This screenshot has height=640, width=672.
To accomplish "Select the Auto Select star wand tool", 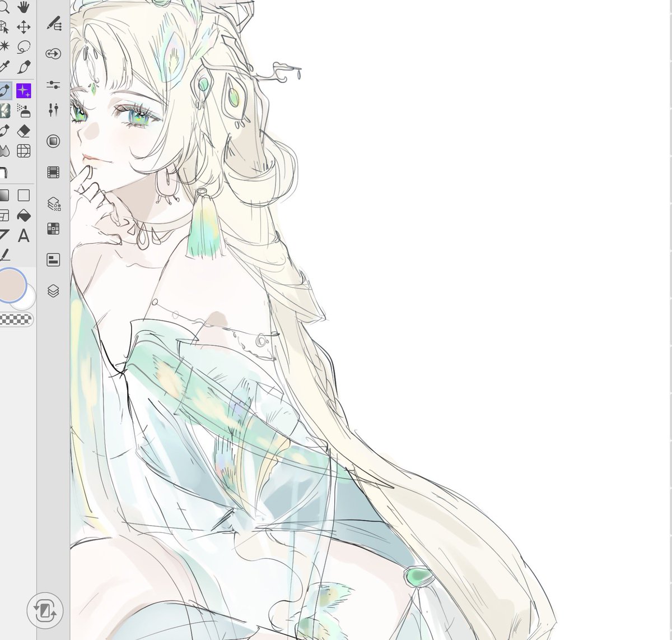I will click(x=3, y=47).
